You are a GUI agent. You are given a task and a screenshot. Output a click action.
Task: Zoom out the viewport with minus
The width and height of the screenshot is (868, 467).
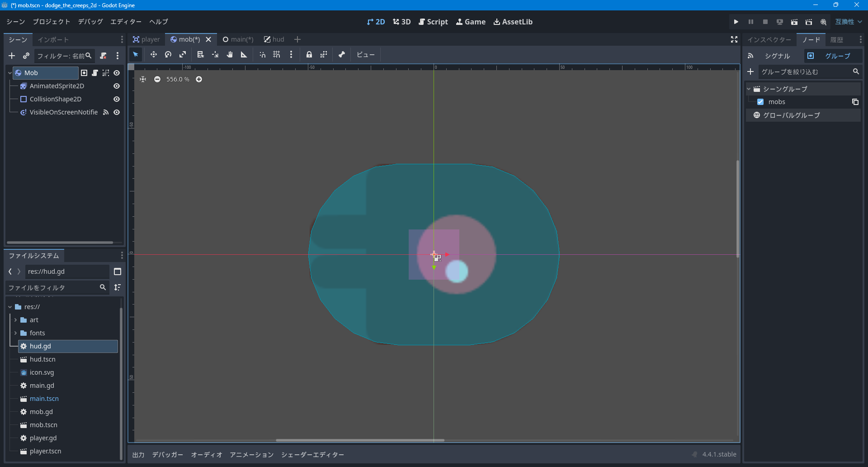pos(157,79)
